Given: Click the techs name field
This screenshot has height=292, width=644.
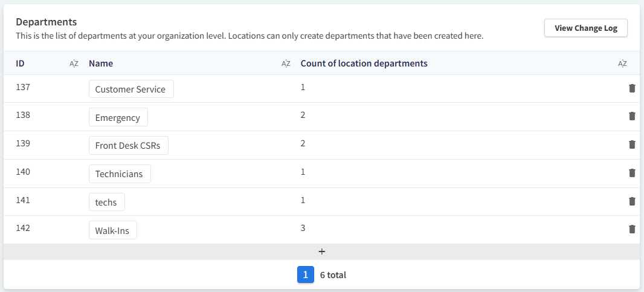Looking at the screenshot, I should tap(106, 202).
